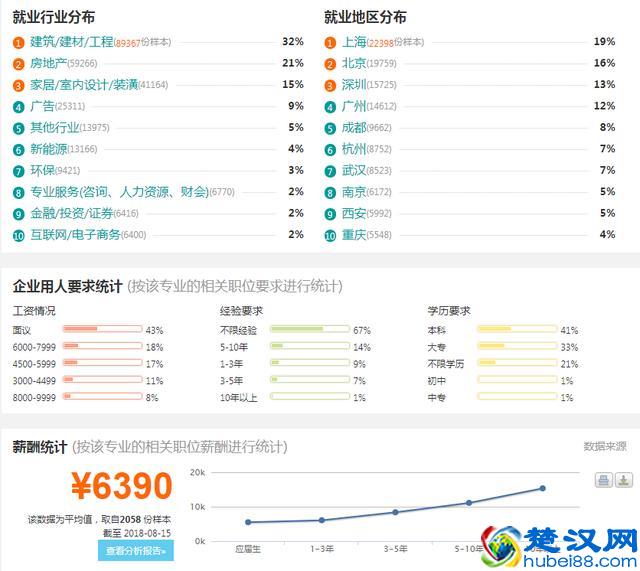Image resolution: width=640 pixels, height=571 pixels.
Task: Click the 薪酬统计 heading
Action: [40, 447]
